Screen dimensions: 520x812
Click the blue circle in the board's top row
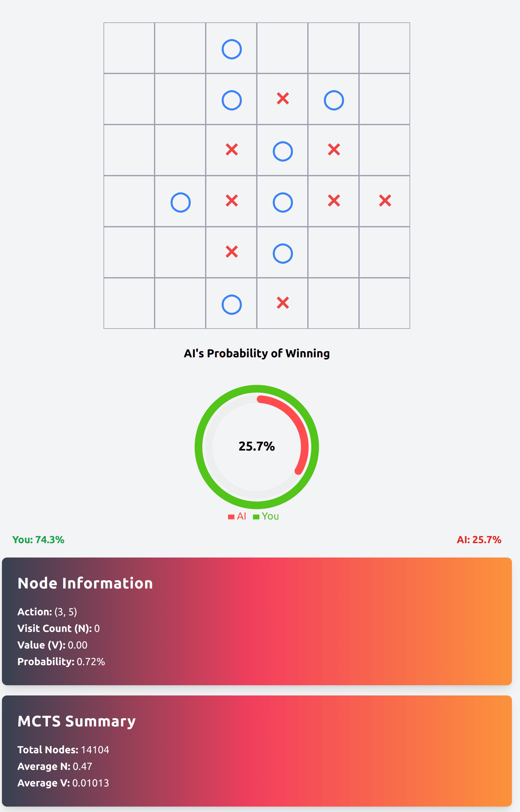tap(232, 49)
